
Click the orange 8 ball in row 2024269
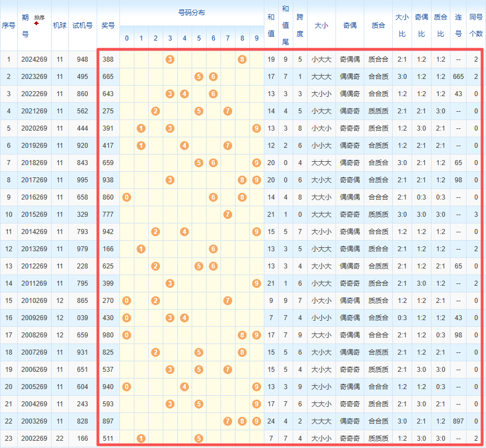coord(242,59)
